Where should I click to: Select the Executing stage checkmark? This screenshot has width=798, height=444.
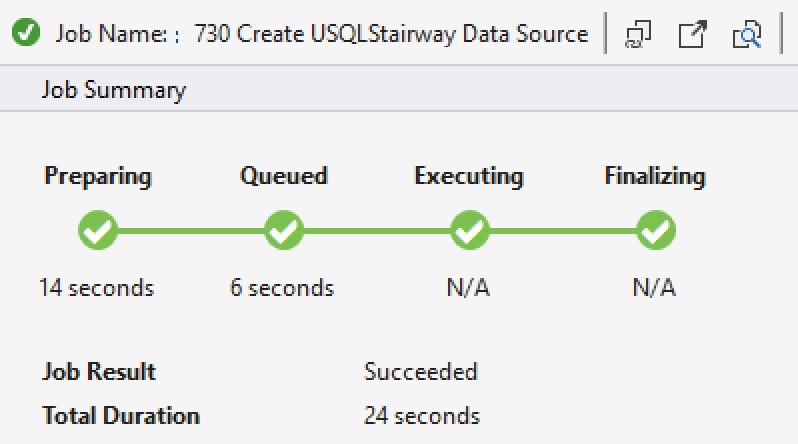tap(469, 232)
